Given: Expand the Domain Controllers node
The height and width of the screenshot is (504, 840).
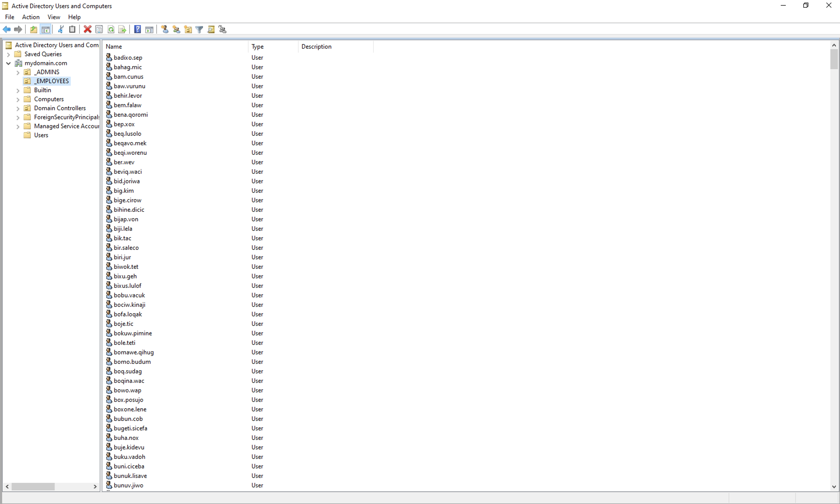Looking at the screenshot, I should point(18,108).
